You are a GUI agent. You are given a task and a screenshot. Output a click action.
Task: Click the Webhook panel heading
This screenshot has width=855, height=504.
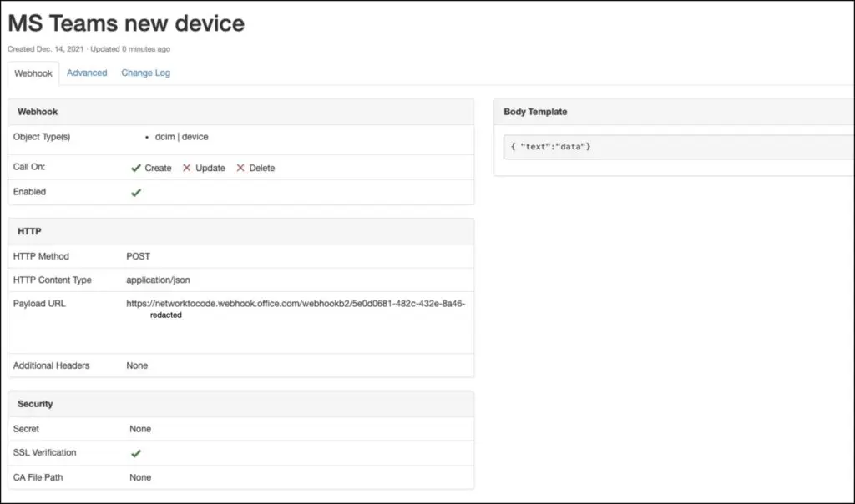(x=38, y=112)
